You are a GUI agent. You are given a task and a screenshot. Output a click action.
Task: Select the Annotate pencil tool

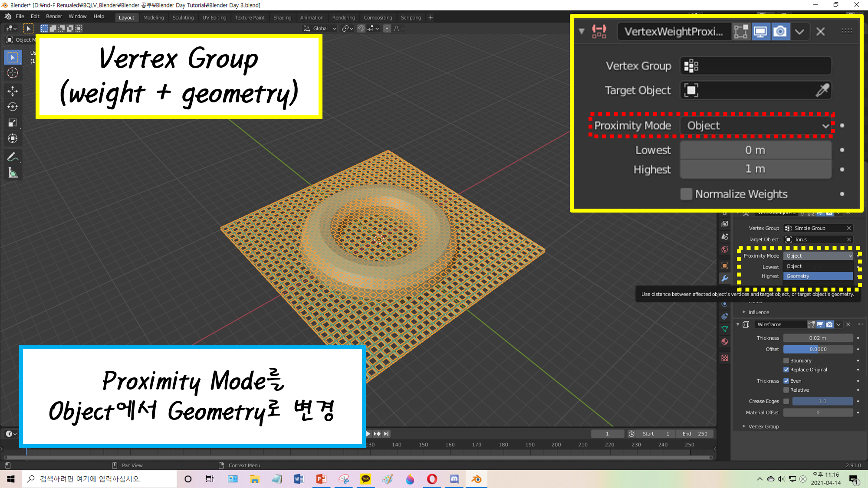point(13,157)
